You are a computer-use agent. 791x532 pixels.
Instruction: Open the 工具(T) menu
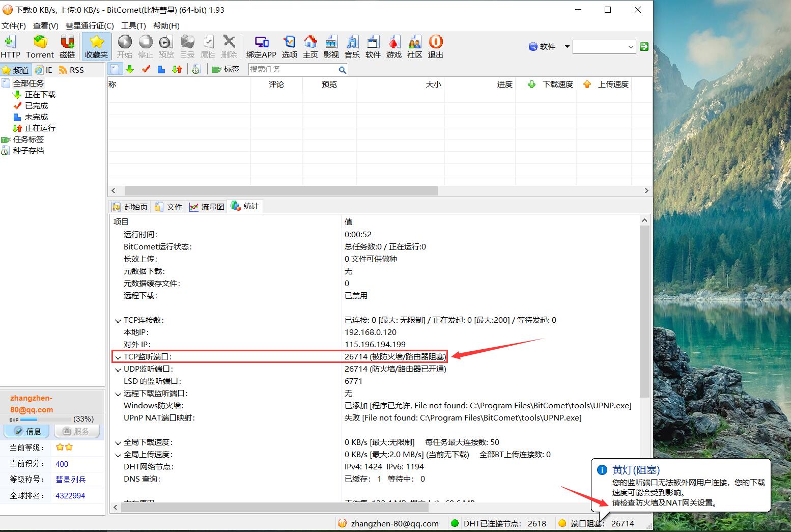(133, 25)
